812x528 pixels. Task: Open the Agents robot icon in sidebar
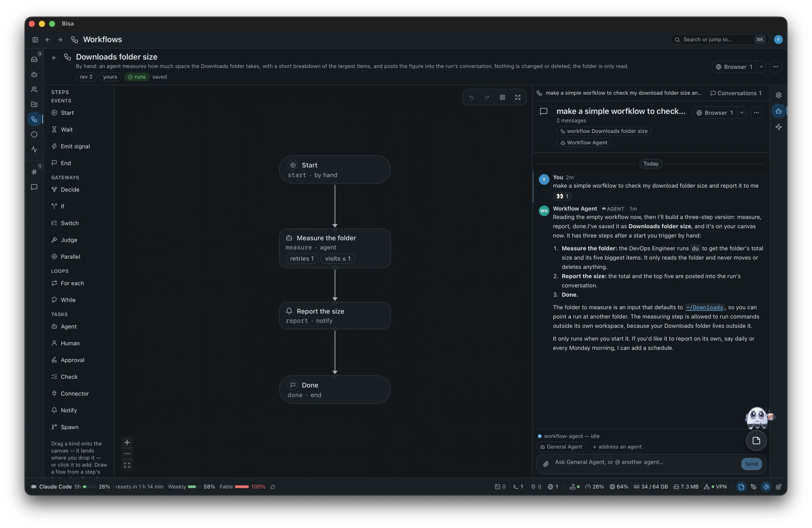pyautogui.click(x=35, y=74)
